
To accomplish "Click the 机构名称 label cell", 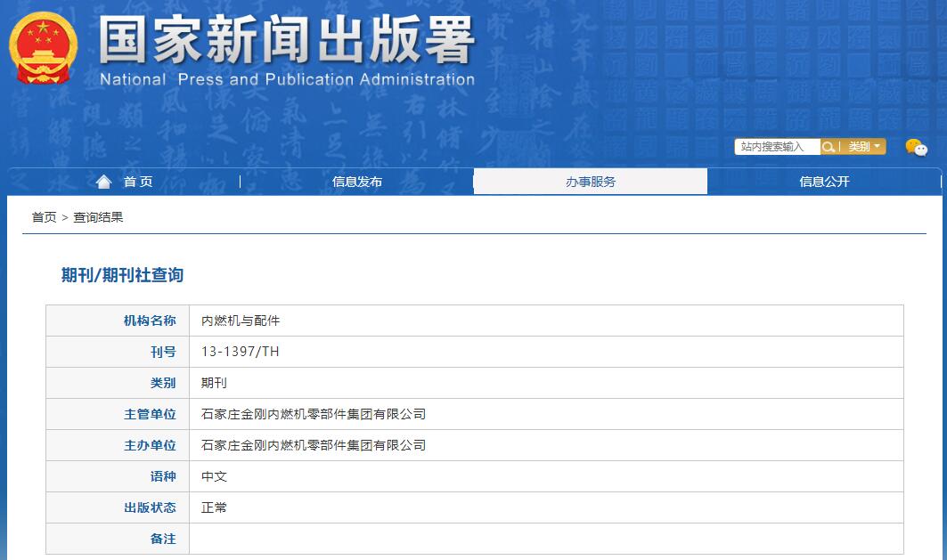I will pyautogui.click(x=118, y=321).
